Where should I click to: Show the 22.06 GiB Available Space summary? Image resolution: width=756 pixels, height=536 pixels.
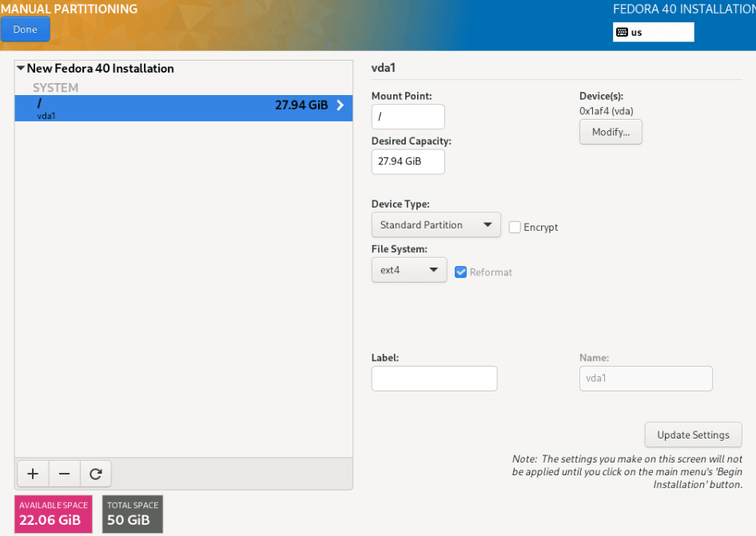coord(53,514)
